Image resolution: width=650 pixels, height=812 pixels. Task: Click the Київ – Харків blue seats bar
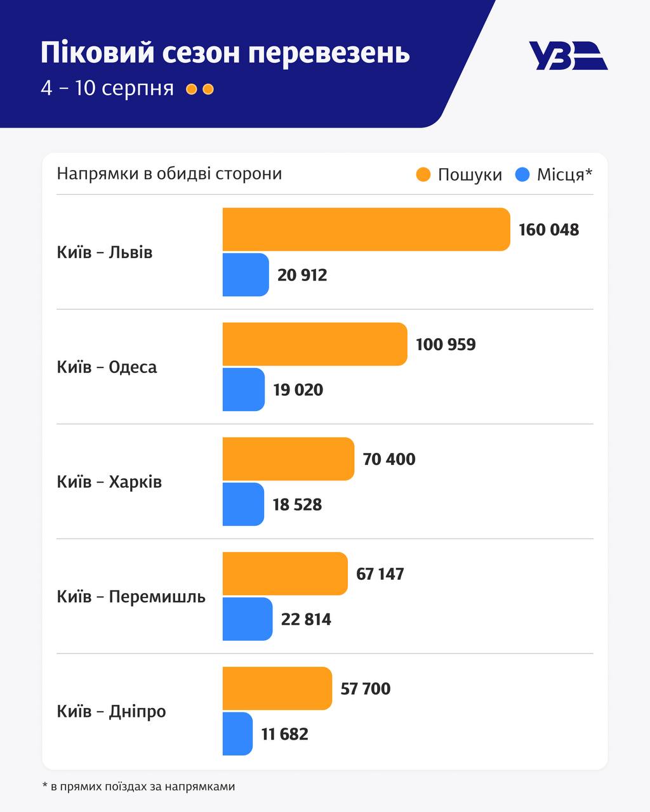tap(242, 504)
